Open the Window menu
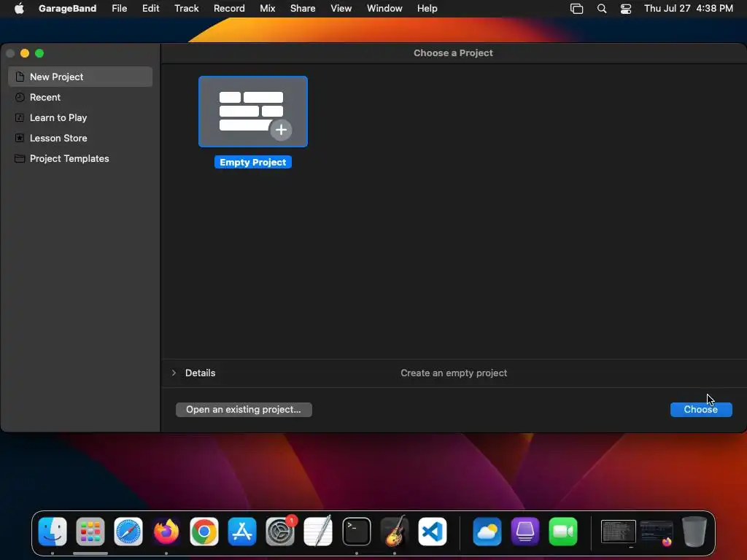 coord(384,8)
